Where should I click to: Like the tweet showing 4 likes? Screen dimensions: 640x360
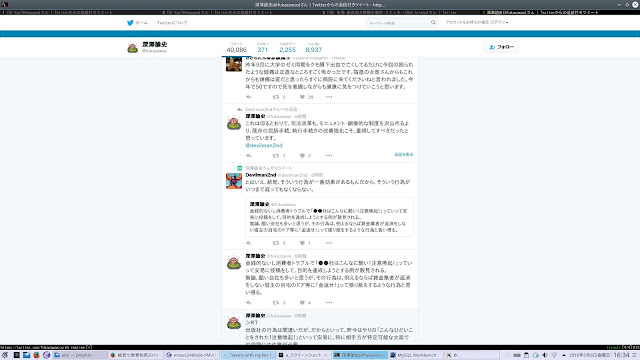tap(302, 302)
